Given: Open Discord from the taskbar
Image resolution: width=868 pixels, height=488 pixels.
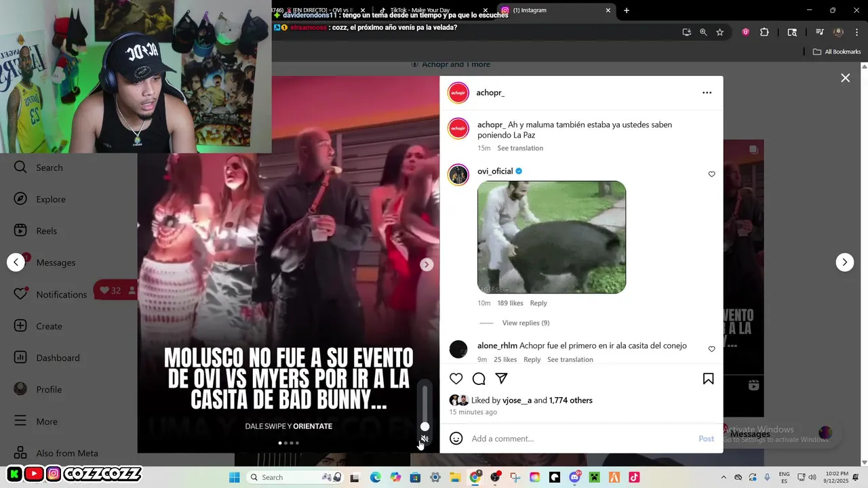Looking at the screenshot, I should pyautogui.click(x=575, y=477).
